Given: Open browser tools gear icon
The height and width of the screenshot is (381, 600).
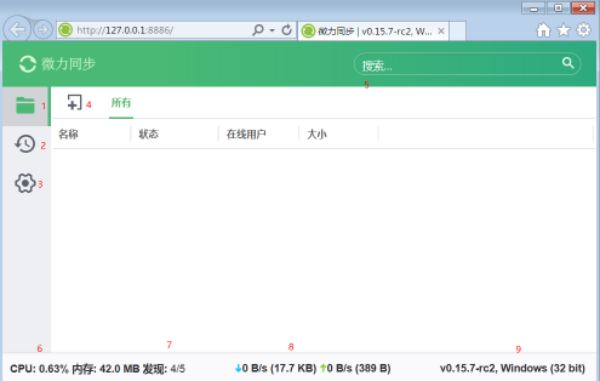Looking at the screenshot, I should click(x=584, y=29).
